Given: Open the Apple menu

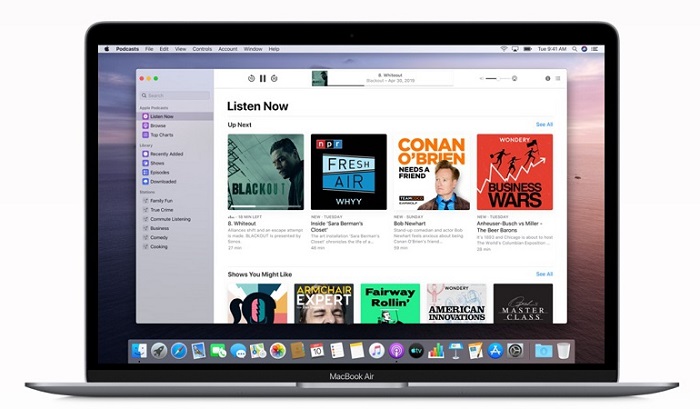Looking at the screenshot, I should 107,49.
